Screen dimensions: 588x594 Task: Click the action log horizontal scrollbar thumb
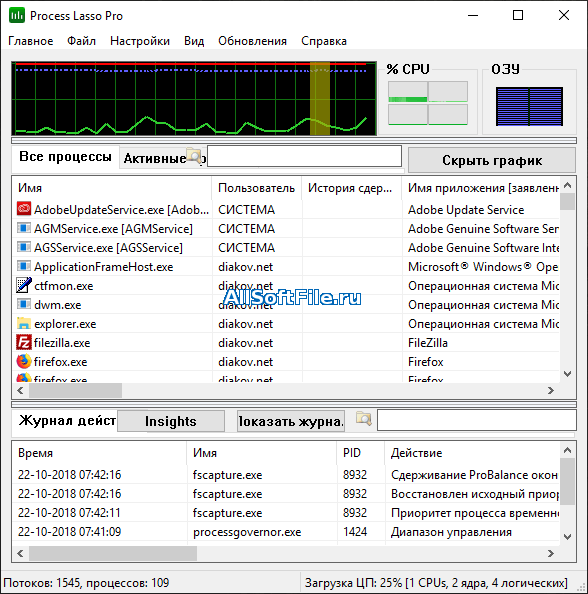click(x=113, y=553)
